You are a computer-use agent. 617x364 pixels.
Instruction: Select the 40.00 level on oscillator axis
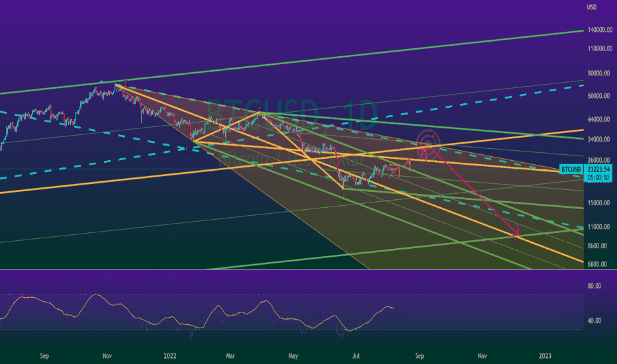[x=594, y=321]
